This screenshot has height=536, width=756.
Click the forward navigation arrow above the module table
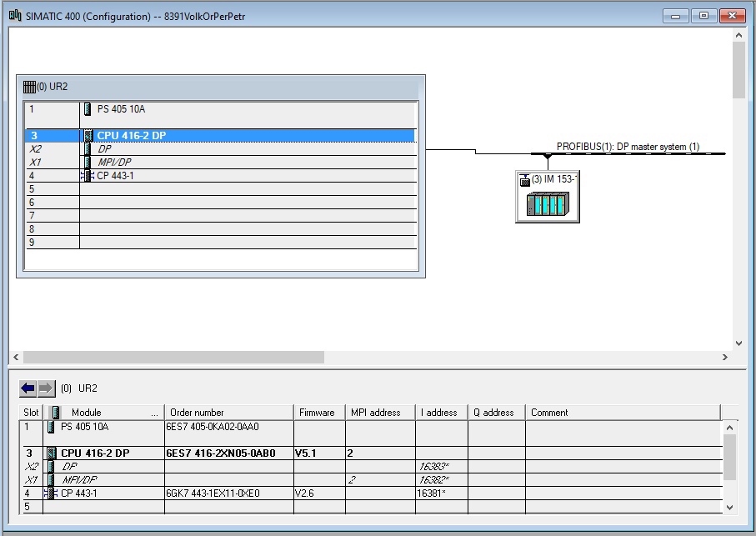click(47, 388)
